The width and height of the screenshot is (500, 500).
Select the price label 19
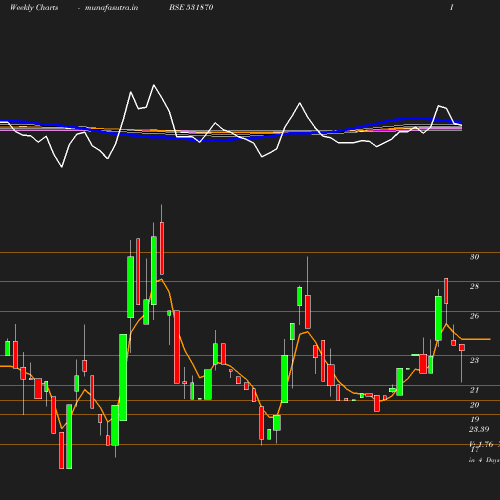point(475,419)
